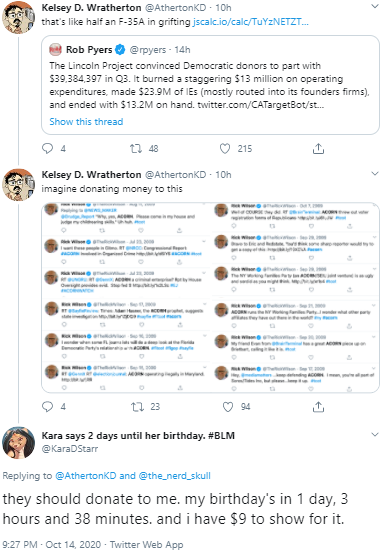Open Rob Pyers quoted tweet

[210, 85]
